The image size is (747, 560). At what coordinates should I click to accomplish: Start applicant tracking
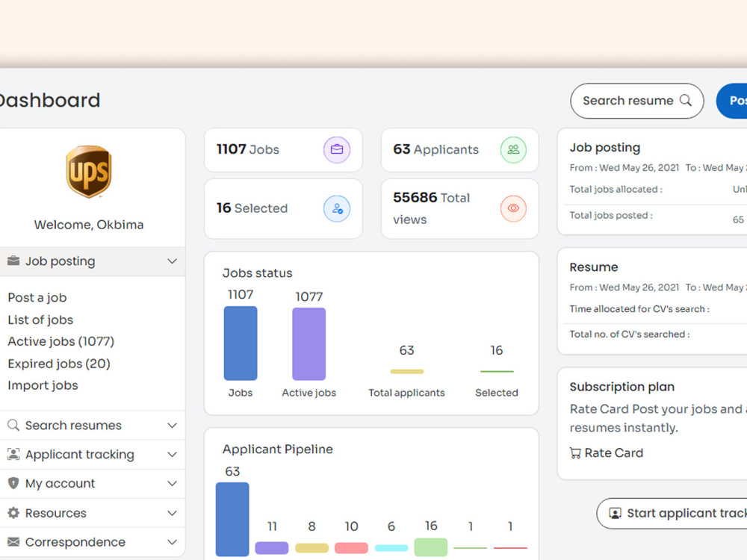pyautogui.click(x=672, y=514)
